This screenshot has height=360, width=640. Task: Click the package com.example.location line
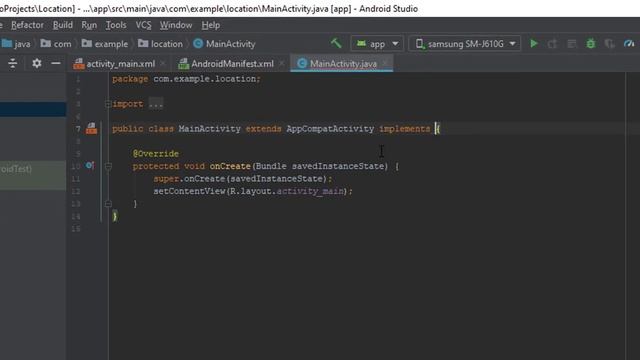pyautogui.click(x=186, y=79)
